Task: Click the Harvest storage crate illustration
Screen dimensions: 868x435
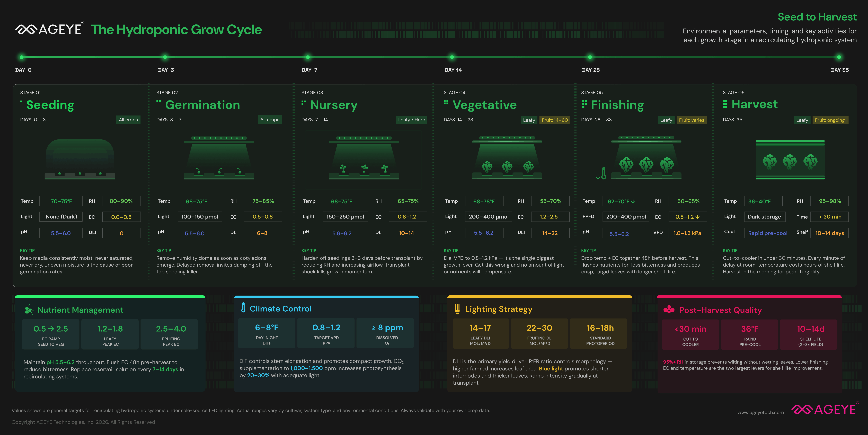Action: (790, 160)
